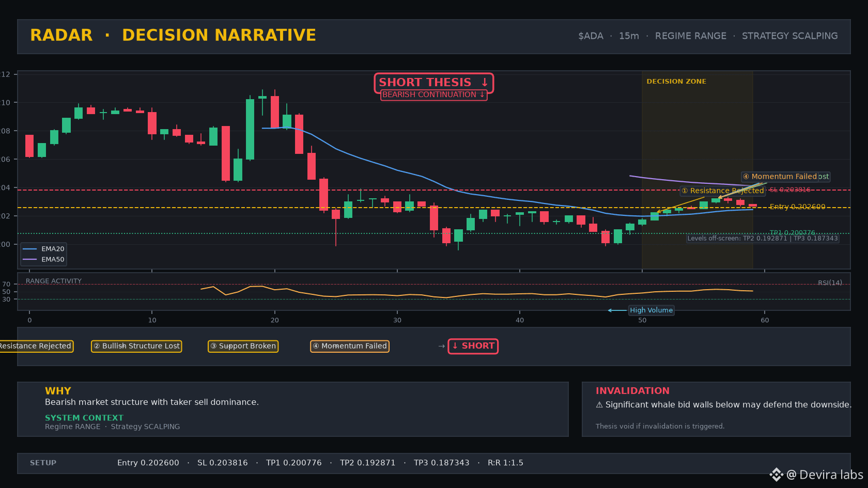The height and width of the screenshot is (488, 868).
Task: Click the $ADA ticker in the header
Action: pos(591,36)
